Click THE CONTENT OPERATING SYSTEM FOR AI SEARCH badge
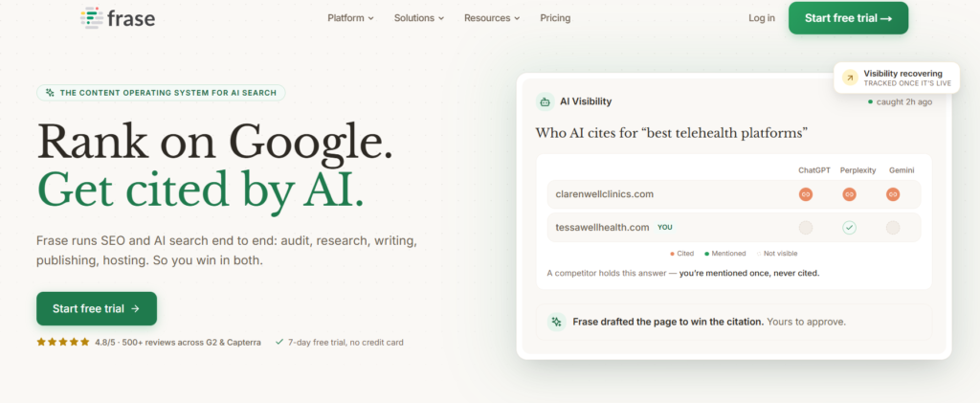The height and width of the screenshot is (403, 980). point(161,93)
